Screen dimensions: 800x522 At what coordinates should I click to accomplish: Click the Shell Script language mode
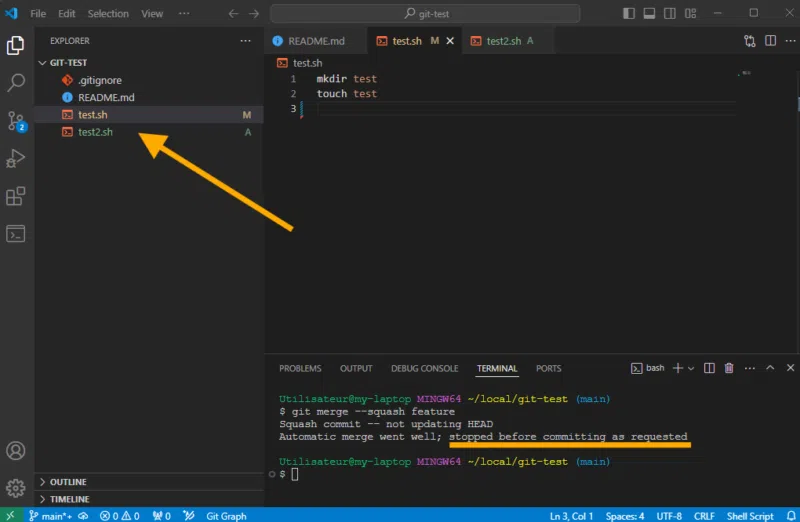(750, 516)
